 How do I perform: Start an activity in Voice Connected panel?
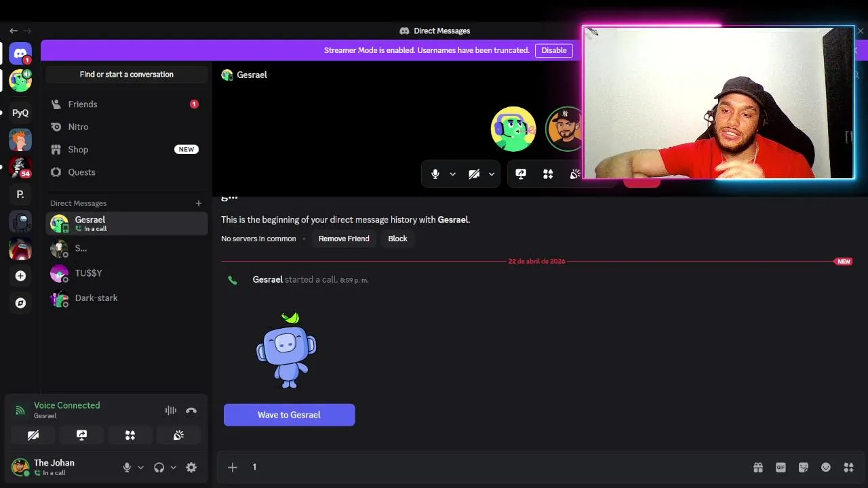click(x=130, y=435)
